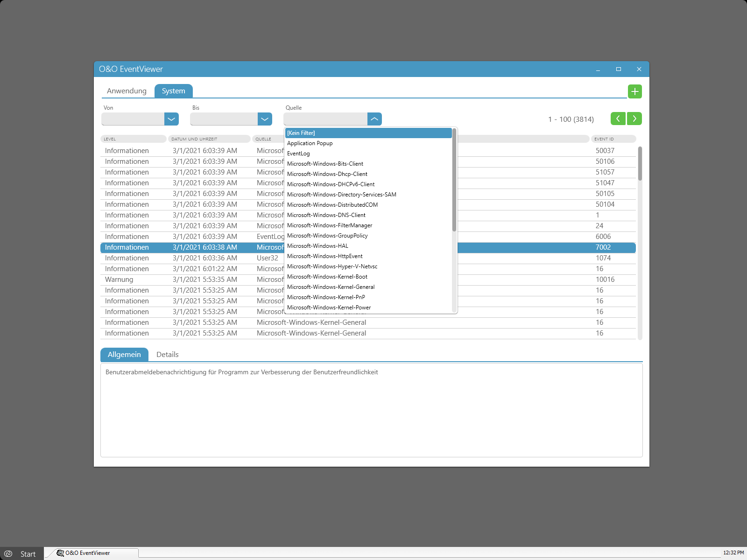Screen dimensions: 747x560
Task: Select the event row with ID 24
Action: tap(368, 226)
